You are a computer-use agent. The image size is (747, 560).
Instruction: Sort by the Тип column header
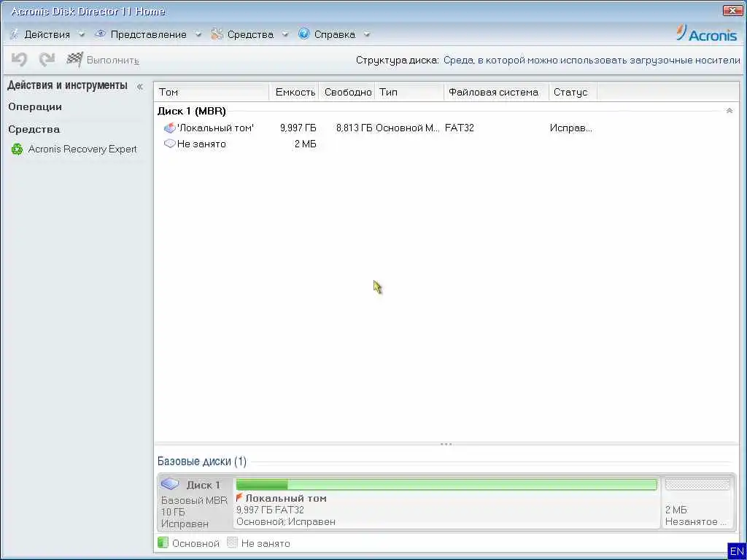[410, 92]
